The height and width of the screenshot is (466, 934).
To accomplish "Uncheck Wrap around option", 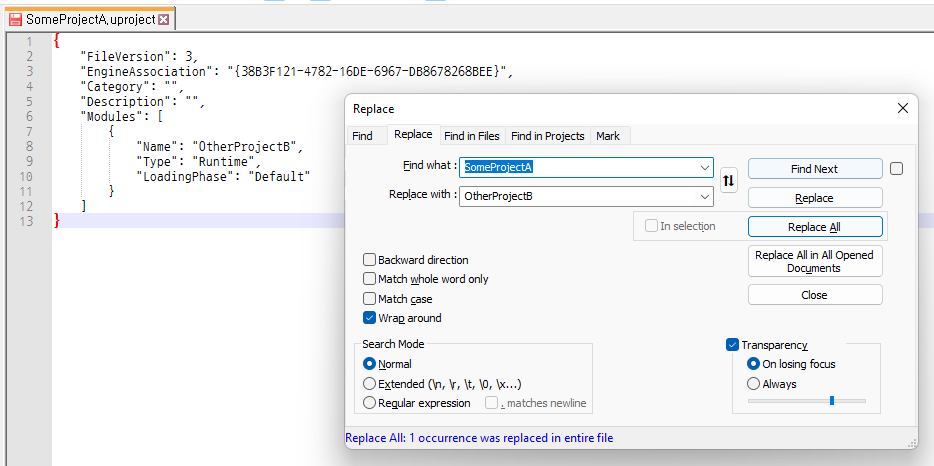I will click(x=370, y=318).
